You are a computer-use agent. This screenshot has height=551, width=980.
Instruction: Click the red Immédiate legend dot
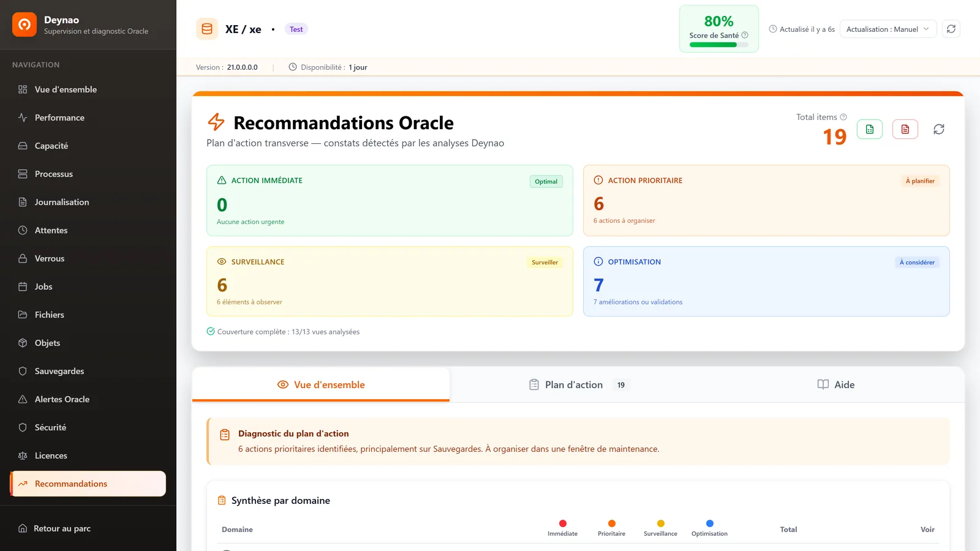click(563, 523)
